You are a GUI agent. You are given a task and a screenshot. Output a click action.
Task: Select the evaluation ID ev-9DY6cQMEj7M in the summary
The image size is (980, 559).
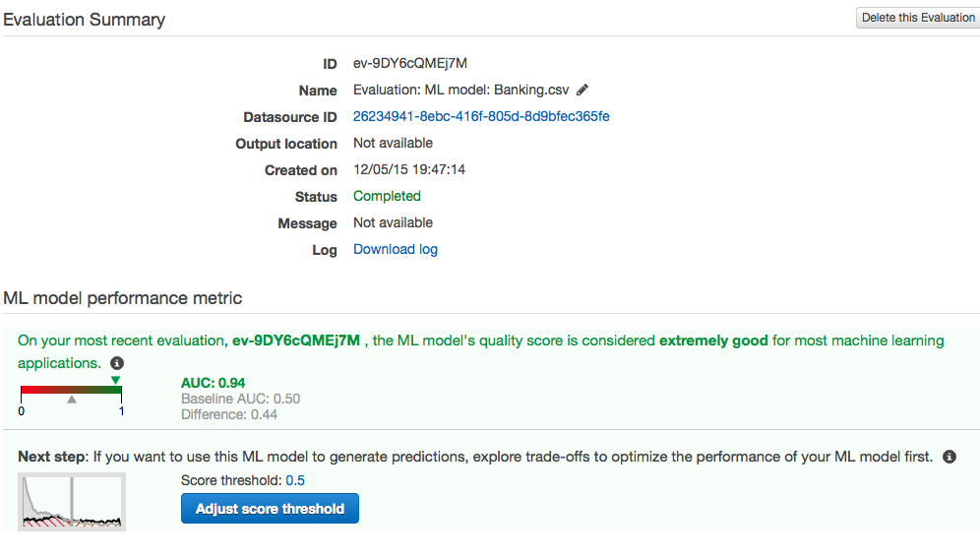point(410,63)
